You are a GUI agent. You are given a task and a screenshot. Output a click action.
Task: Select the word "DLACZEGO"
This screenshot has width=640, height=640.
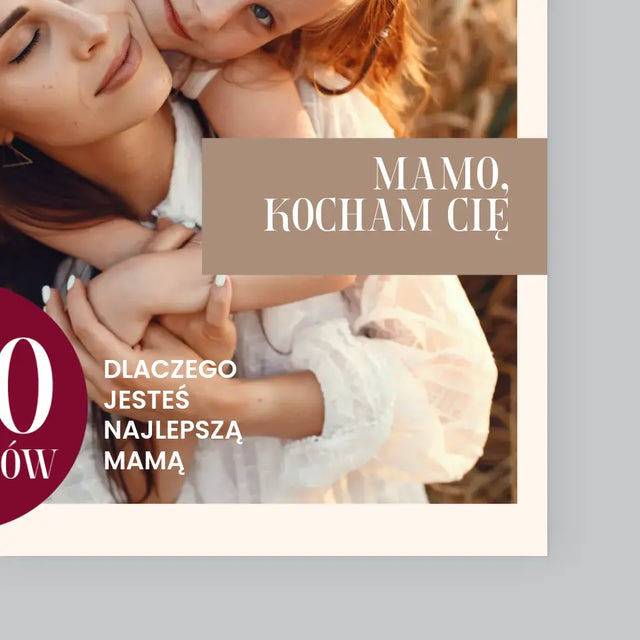pos(170,369)
